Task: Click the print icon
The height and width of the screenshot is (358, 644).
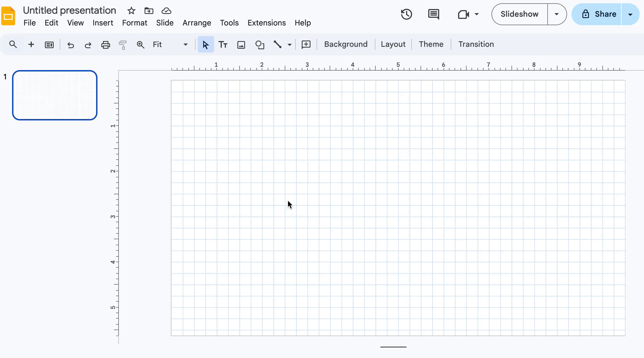Action: point(105,44)
